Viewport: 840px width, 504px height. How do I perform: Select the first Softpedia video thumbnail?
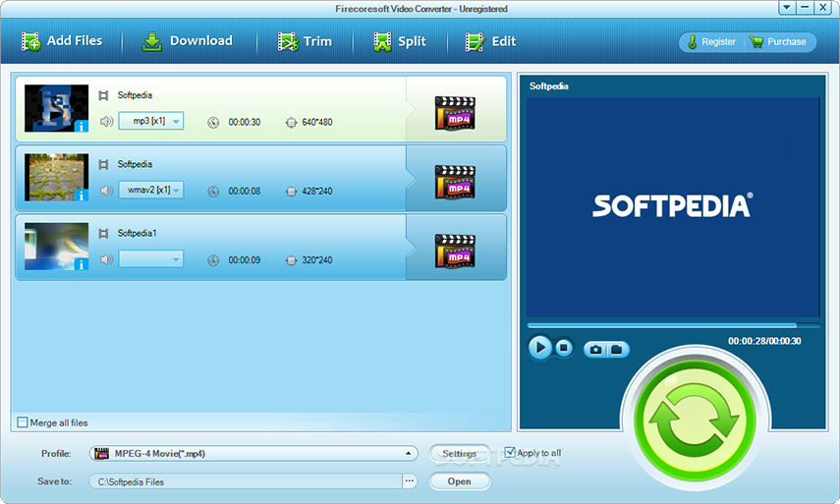click(x=56, y=108)
